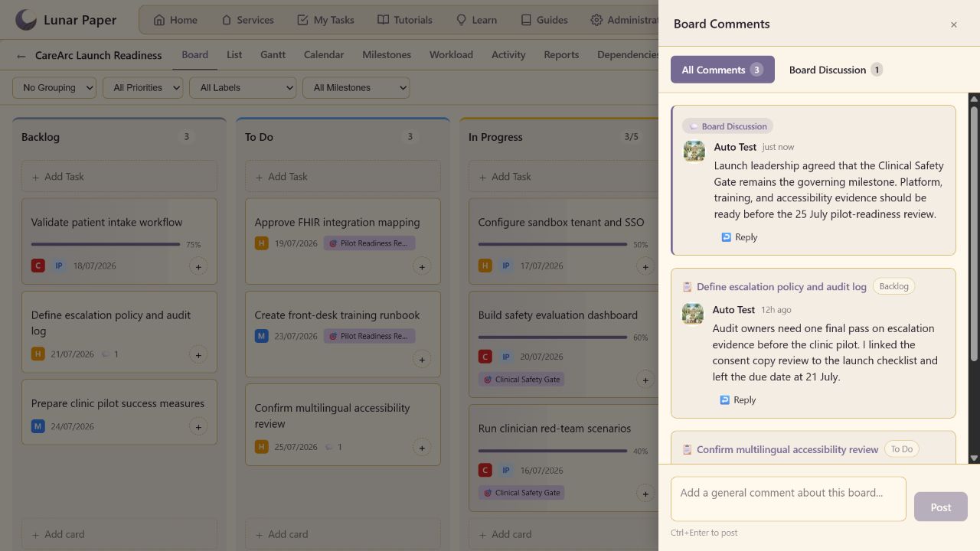Screen dimensions: 980x551
Task: Click the 60% progress bar on Build safety evaluation dashboard
Action: tap(553, 337)
